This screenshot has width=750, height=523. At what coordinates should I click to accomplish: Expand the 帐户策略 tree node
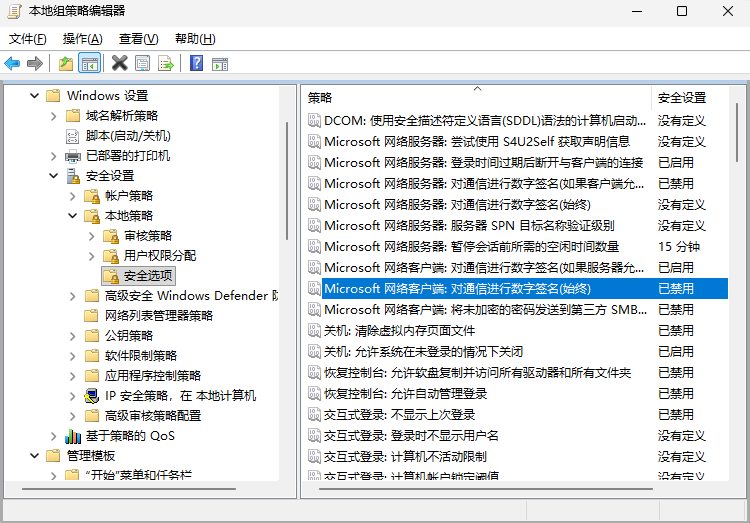pyautogui.click(x=73, y=196)
